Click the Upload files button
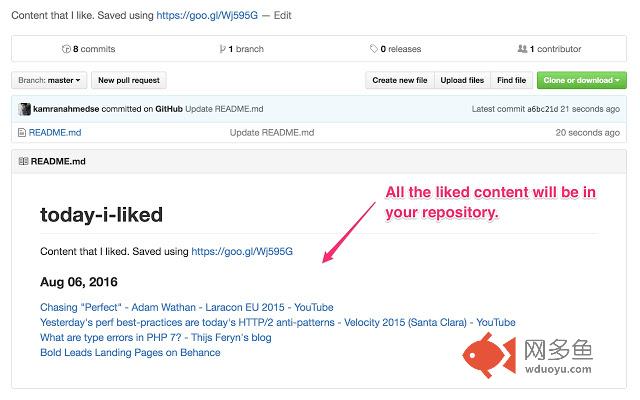 [462, 80]
